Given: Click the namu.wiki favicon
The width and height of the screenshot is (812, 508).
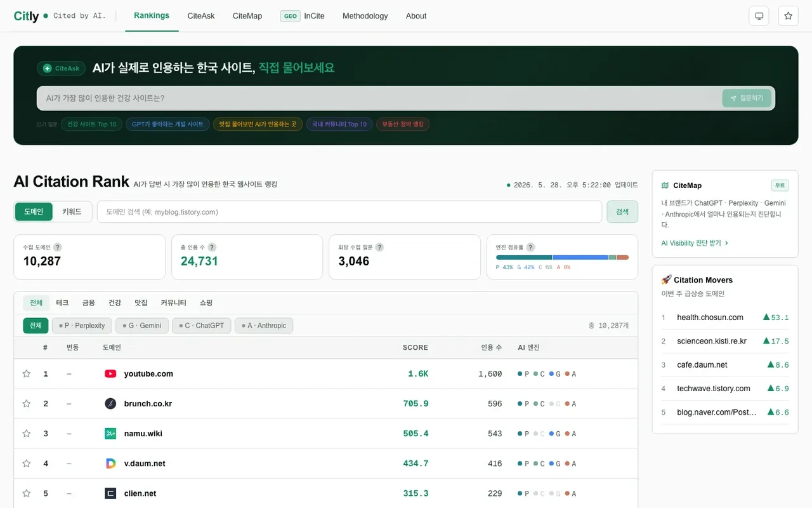Looking at the screenshot, I should 110,434.
